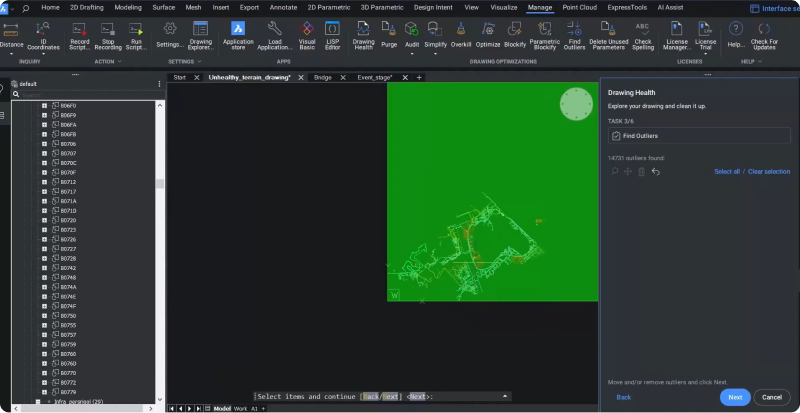
Task: Switch to the Bridge drawing tab
Action: tap(323, 77)
